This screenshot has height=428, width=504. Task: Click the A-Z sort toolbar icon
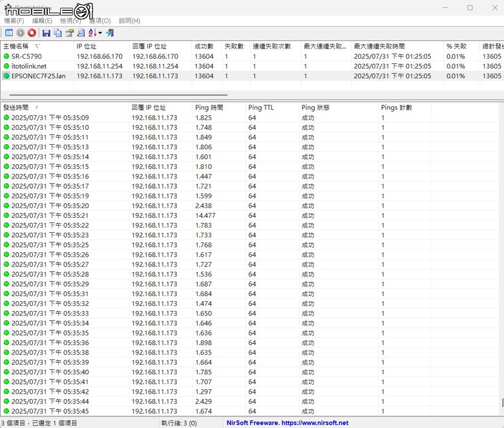(92, 33)
